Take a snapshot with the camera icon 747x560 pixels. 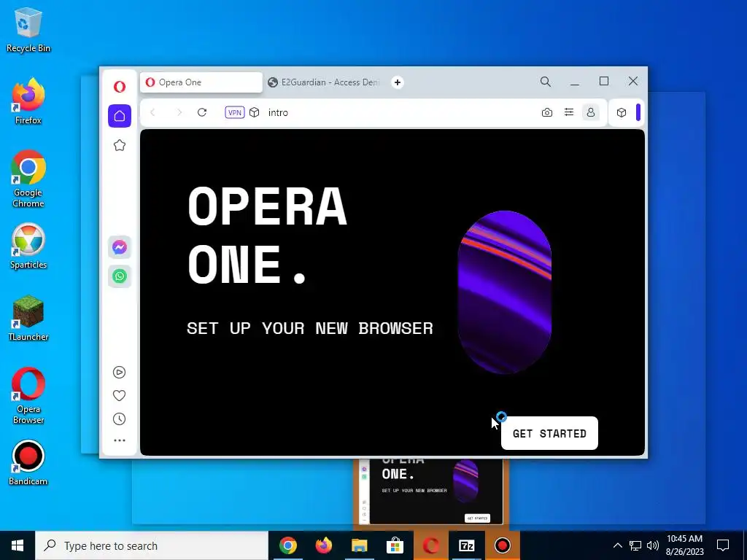547,112
